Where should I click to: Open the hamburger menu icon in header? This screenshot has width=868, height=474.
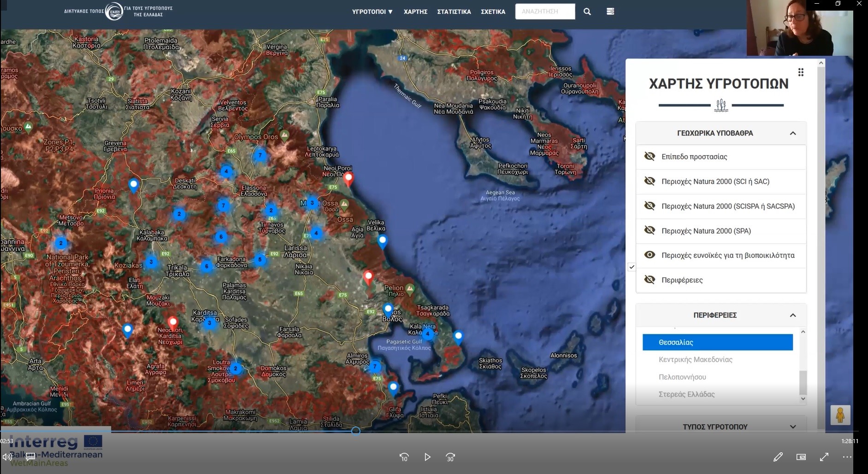click(610, 12)
